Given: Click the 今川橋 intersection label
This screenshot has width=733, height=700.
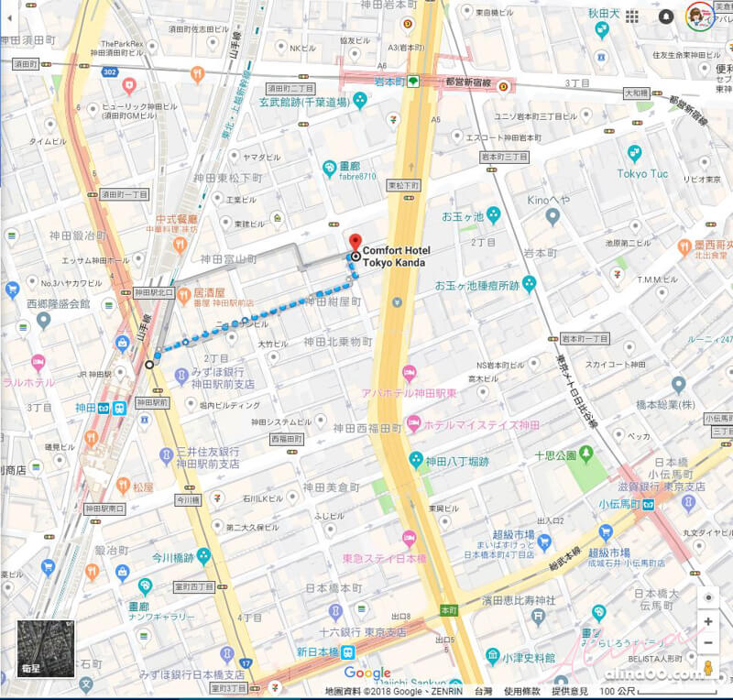Looking at the screenshot, I should coord(188,500).
